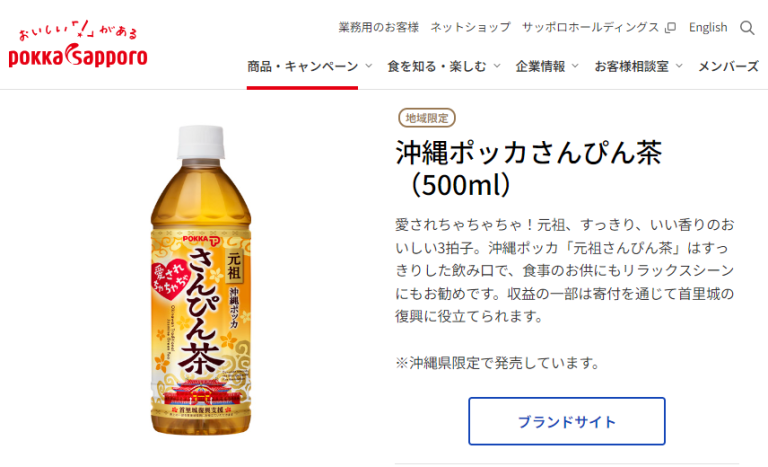Open the サッポロホールディングス link
768x467 pixels.
click(x=590, y=27)
